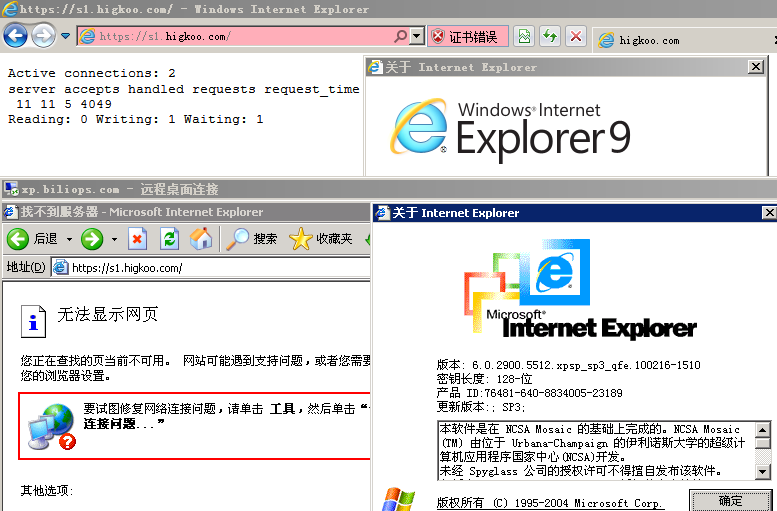Refresh the page in IE9

coord(550,36)
